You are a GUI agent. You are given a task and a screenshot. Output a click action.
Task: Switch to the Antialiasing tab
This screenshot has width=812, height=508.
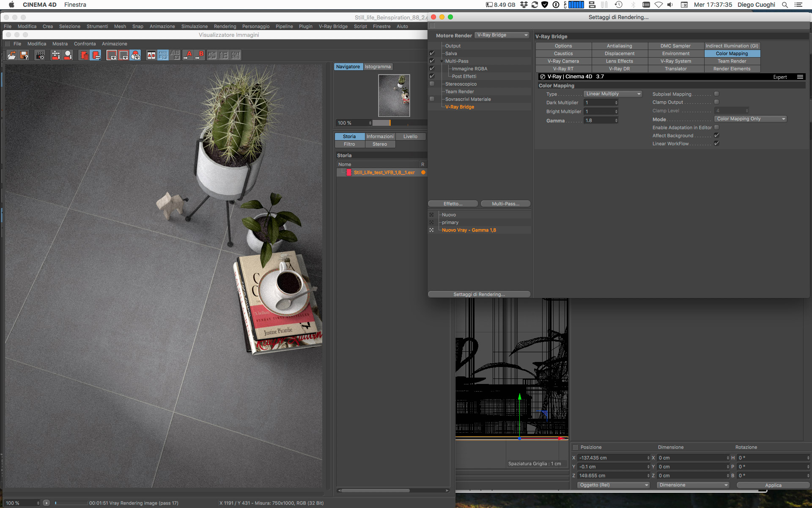click(620, 46)
